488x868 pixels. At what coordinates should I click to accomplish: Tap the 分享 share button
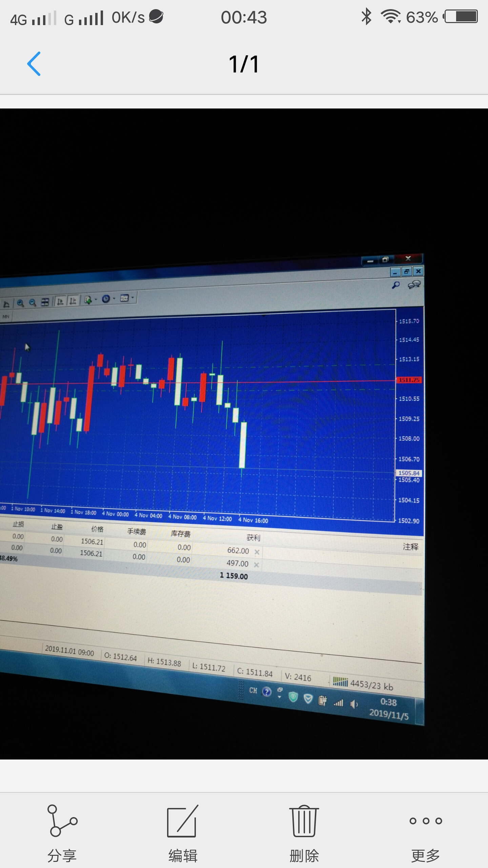(x=62, y=833)
